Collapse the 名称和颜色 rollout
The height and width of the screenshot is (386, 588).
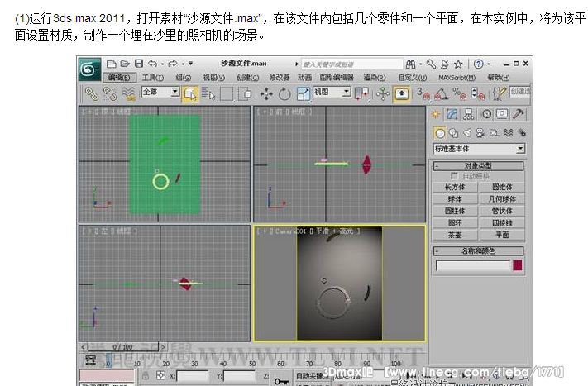(478, 250)
